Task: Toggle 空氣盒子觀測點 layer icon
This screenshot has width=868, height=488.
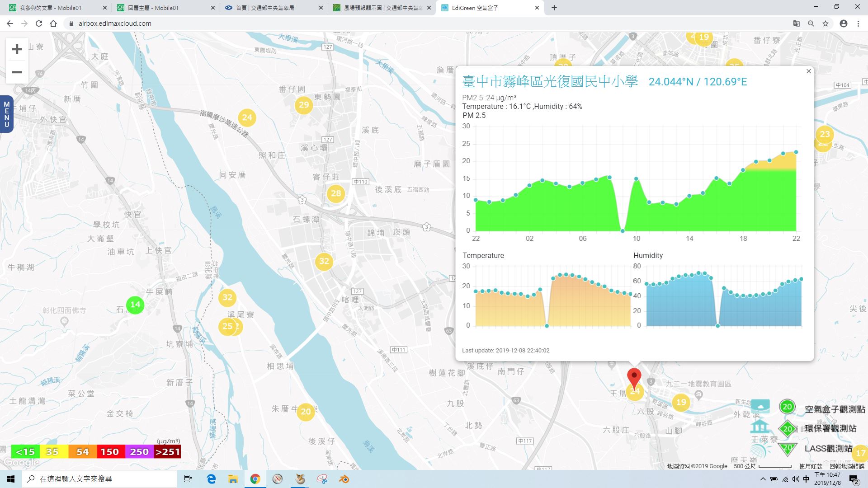Action: click(787, 407)
